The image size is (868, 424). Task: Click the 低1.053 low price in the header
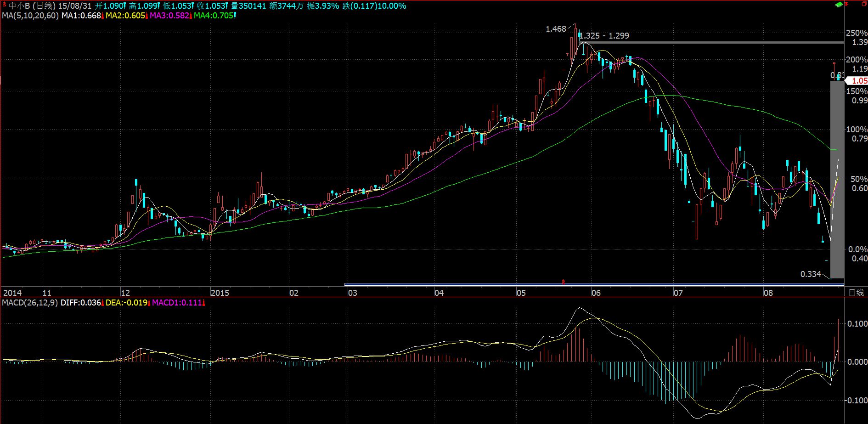(x=179, y=6)
